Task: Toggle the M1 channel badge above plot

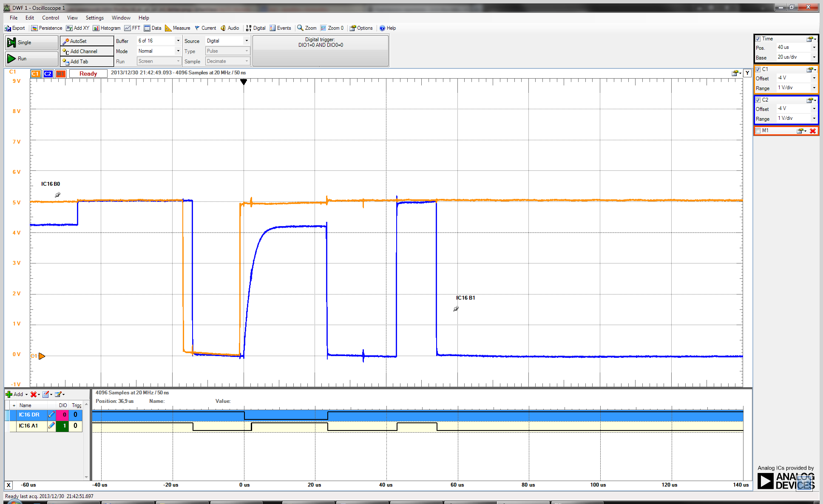Action: click(60, 74)
